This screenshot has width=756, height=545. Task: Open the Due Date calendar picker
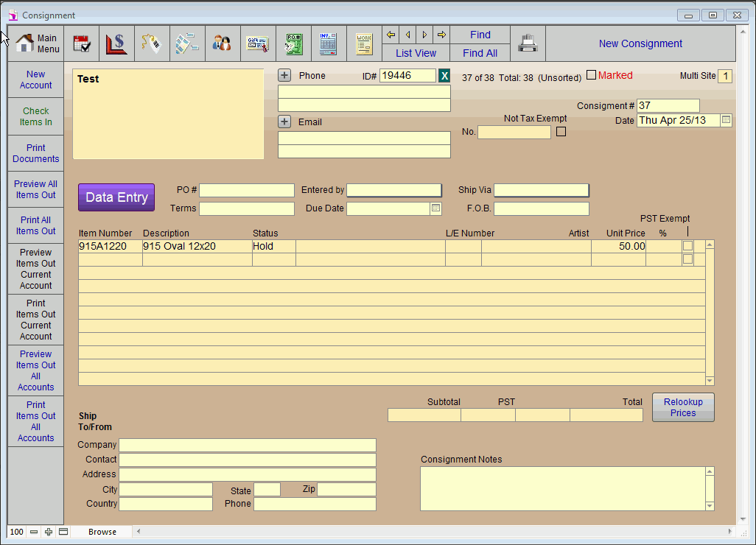click(435, 208)
